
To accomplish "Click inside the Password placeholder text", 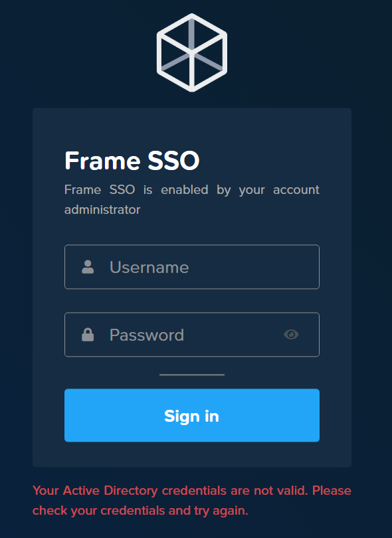I will click(x=146, y=334).
